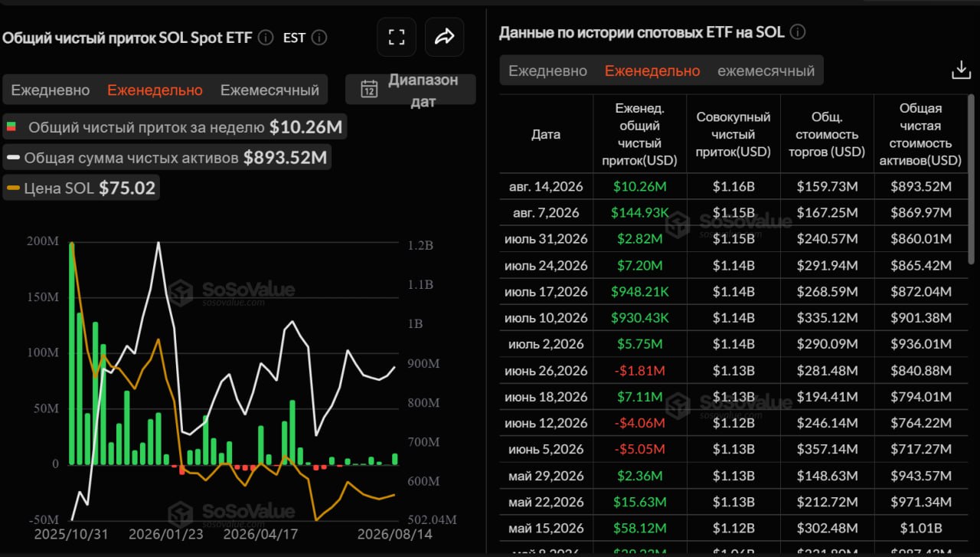Click Общая чистая стоимость активов(USD) header

(x=921, y=134)
